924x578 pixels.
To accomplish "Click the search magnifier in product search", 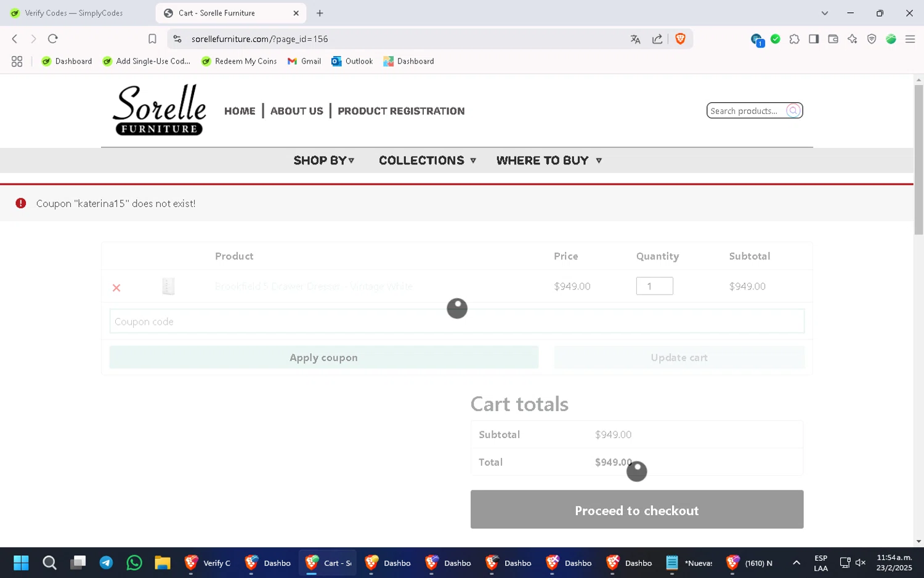I will pyautogui.click(x=793, y=110).
